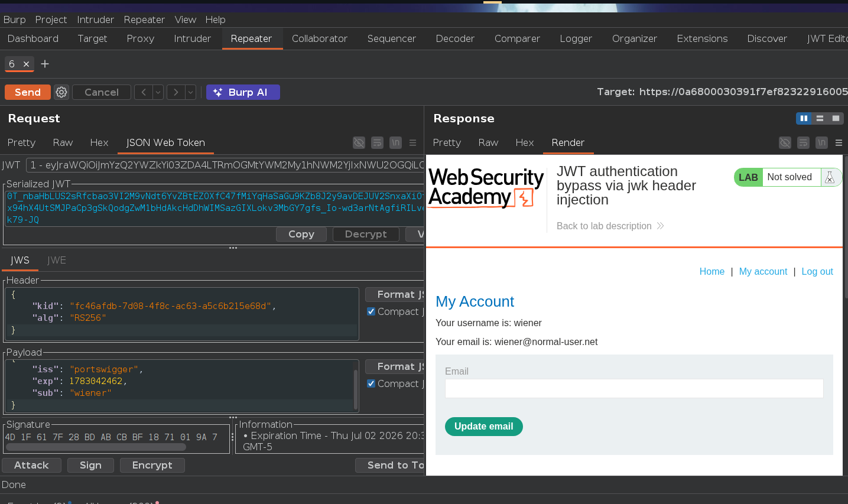This screenshot has height=504, width=848.
Task: Click the Signature hex horizontal scrollbar
Action: [x=96, y=447]
